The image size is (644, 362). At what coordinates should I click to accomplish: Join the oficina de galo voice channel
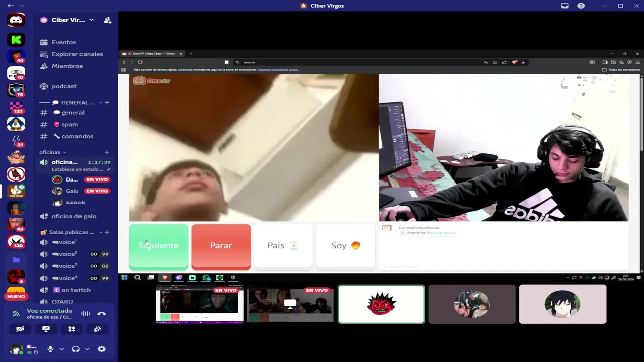tap(73, 216)
